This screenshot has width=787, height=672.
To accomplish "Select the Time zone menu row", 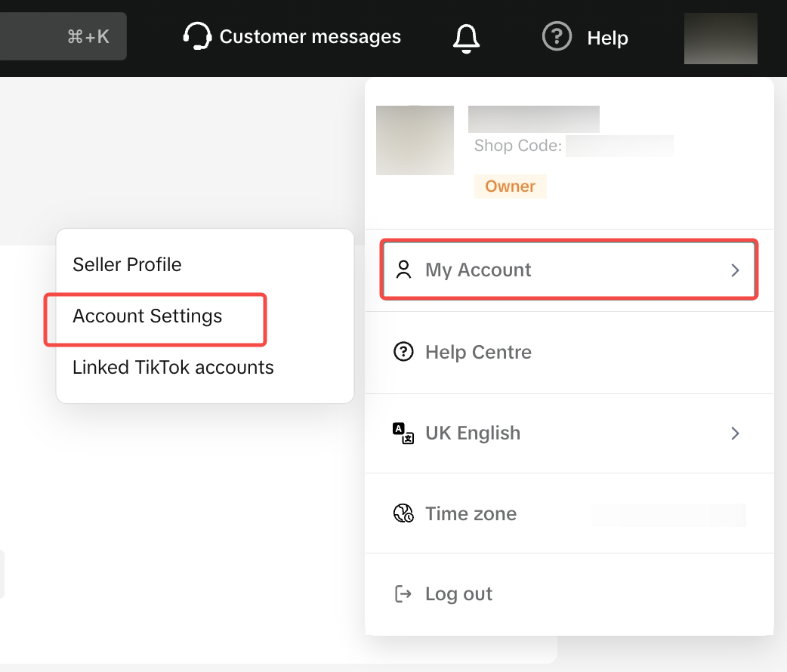I will (x=529, y=514).
